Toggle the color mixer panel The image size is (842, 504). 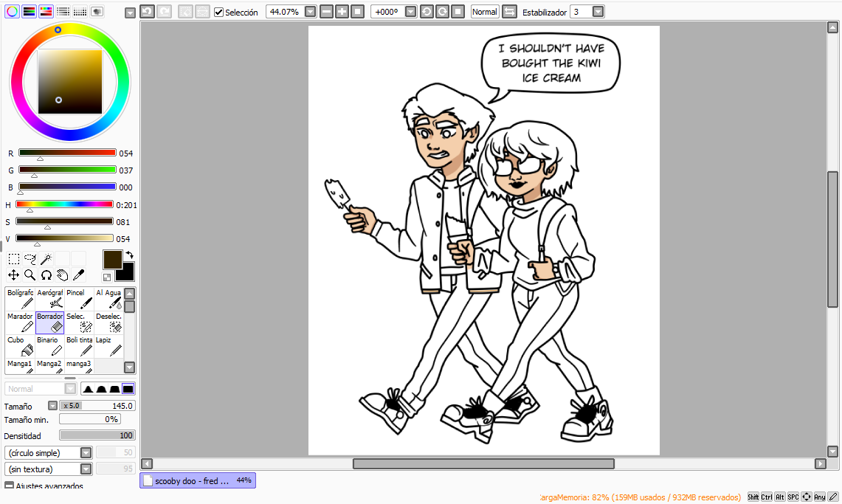pyautogui.click(x=63, y=11)
